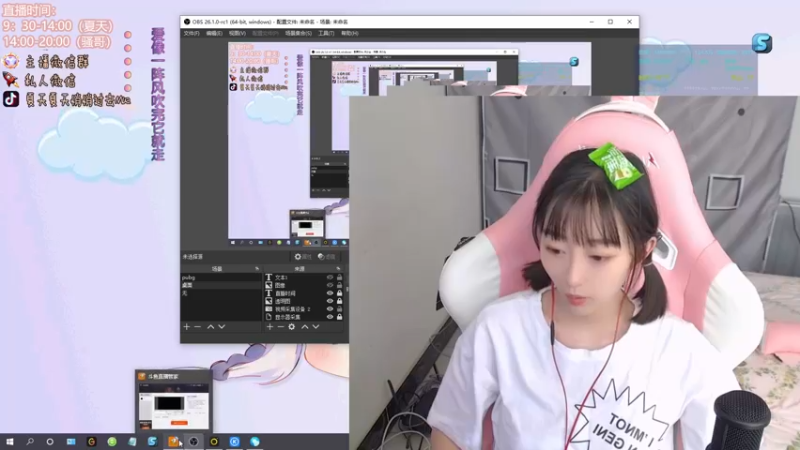
Task: Open the 场景集合(S) menu in OBS
Action: (298, 33)
